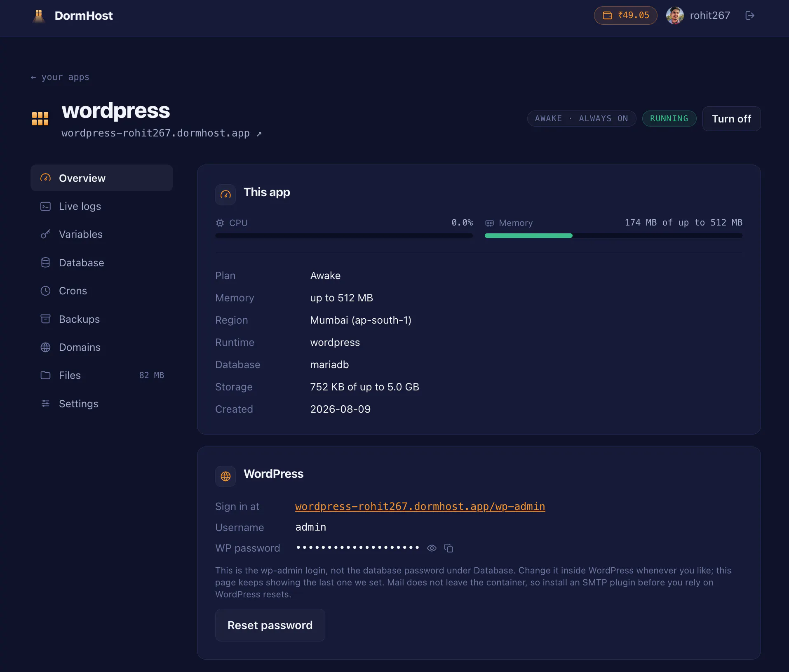The height and width of the screenshot is (672, 789).
Task: Click the Storage value 752 KB of up to 5.0 GB
Action: click(x=364, y=387)
